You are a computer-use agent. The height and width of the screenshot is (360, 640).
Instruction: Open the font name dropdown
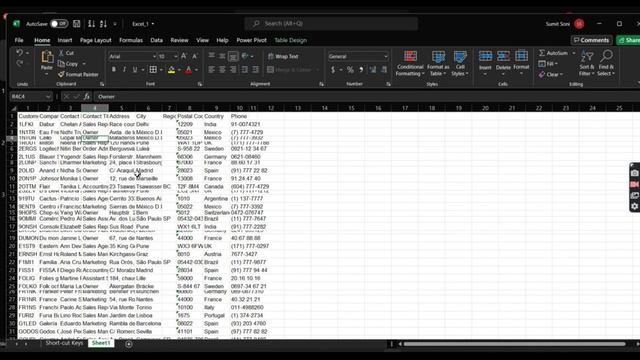[x=154, y=56]
